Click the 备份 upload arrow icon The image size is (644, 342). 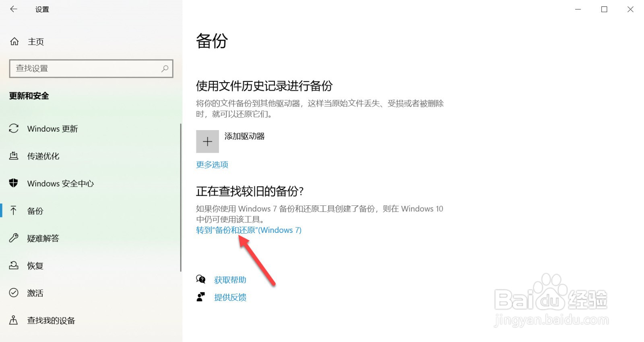14,211
